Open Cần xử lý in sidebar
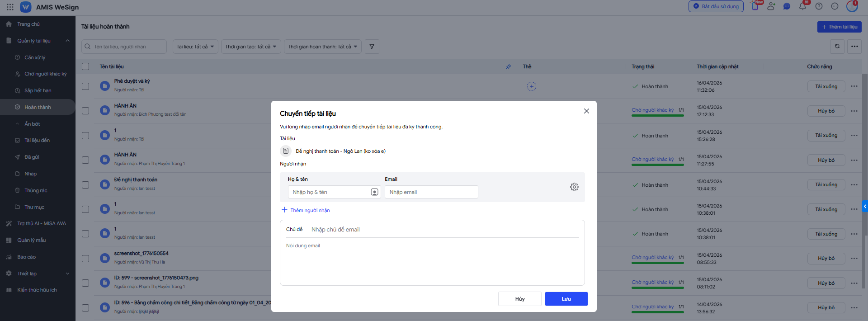This screenshot has width=868, height=321. (x=35, y=57)
